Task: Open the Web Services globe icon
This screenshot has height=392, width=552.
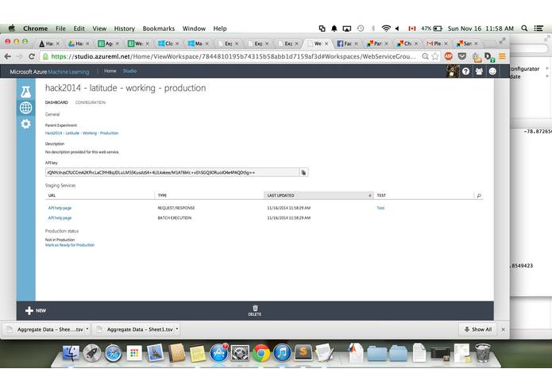Action: point(25,108)
